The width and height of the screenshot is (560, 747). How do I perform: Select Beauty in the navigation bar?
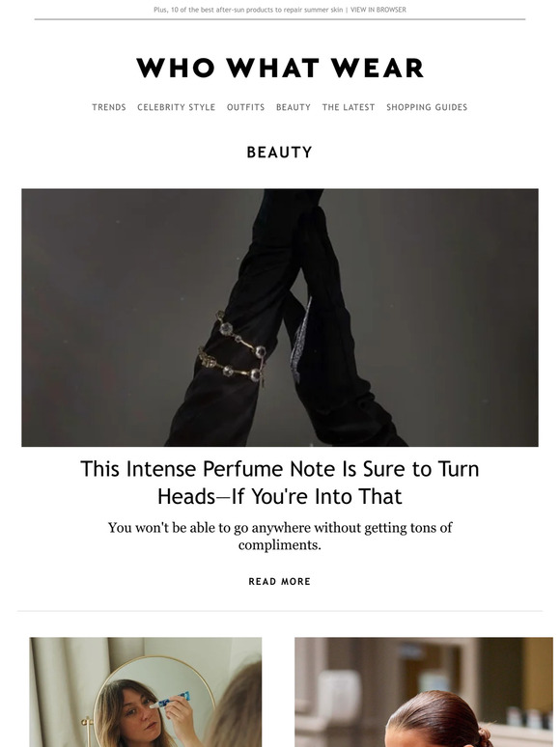pyautogui.click(x=294, y=107)
